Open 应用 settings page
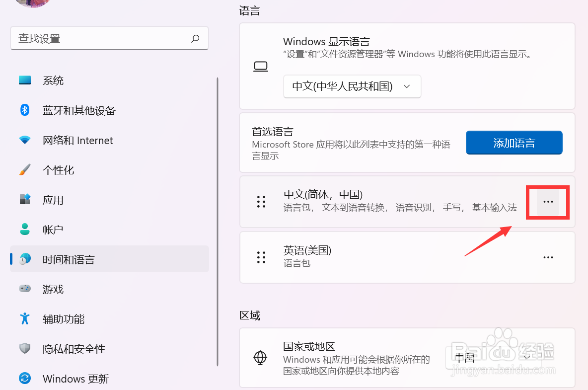Image resolution: width=588 pixels, height=390 pixels. click(x=109, y=200)
